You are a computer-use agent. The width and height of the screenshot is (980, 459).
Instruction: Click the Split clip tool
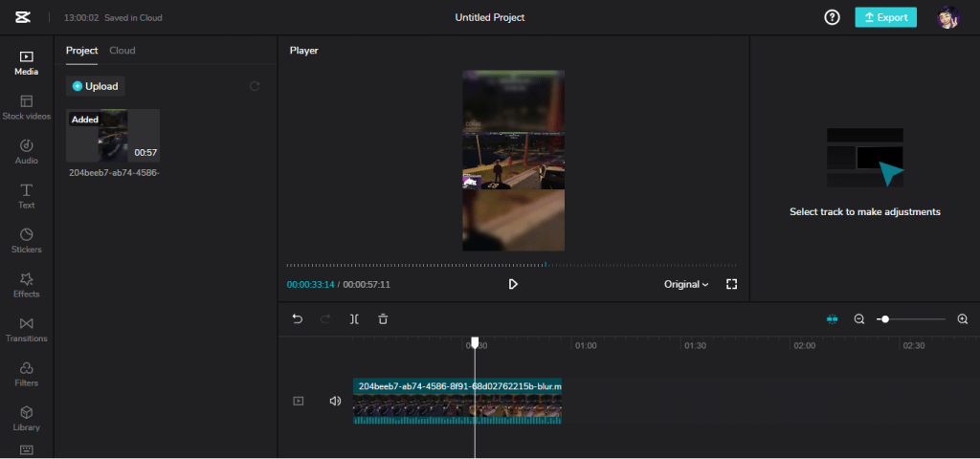(354, 319)
